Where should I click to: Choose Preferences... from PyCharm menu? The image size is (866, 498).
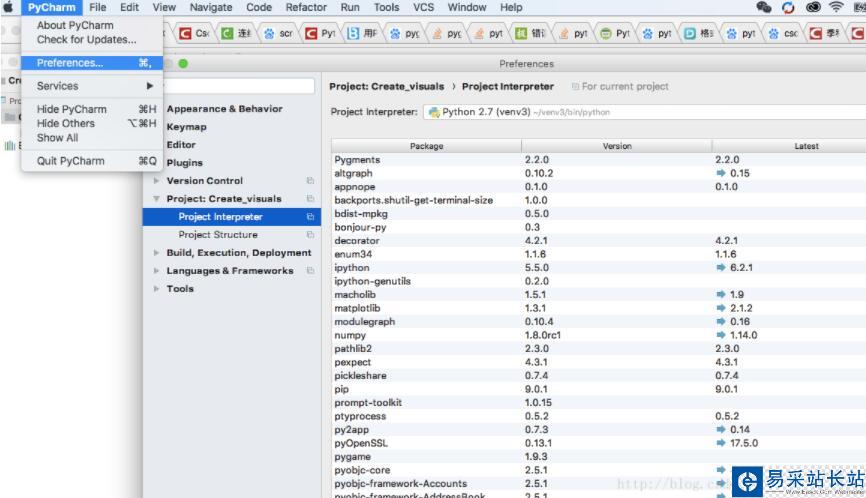tap(92, 63)
